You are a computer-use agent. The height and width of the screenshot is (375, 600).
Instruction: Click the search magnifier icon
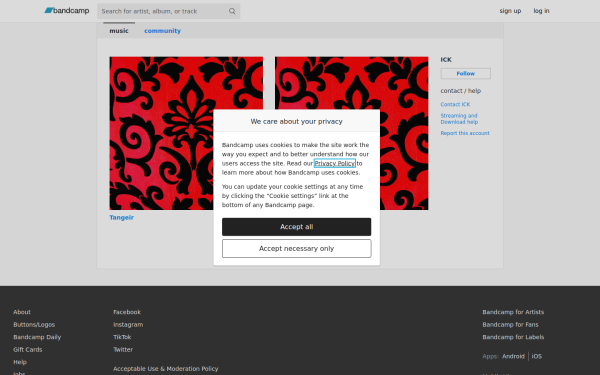coord(232,11)
